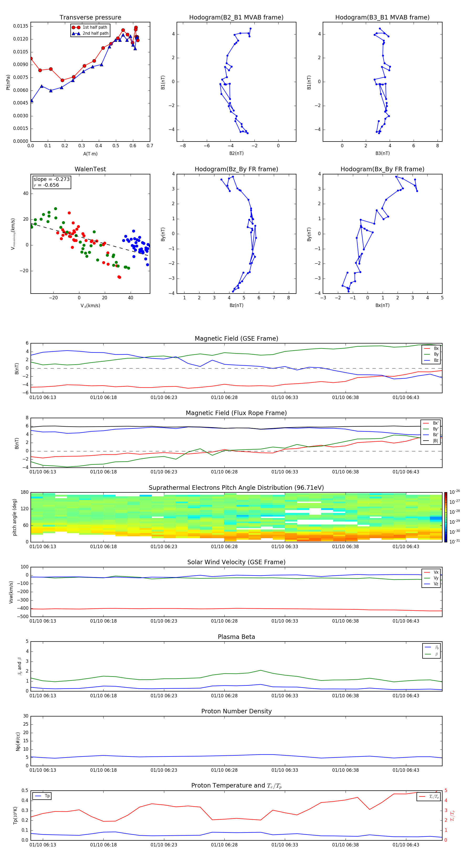
Task: Click 'Hodogram(Bz_By FR frame)' title
Action: [x=236, y=169]
